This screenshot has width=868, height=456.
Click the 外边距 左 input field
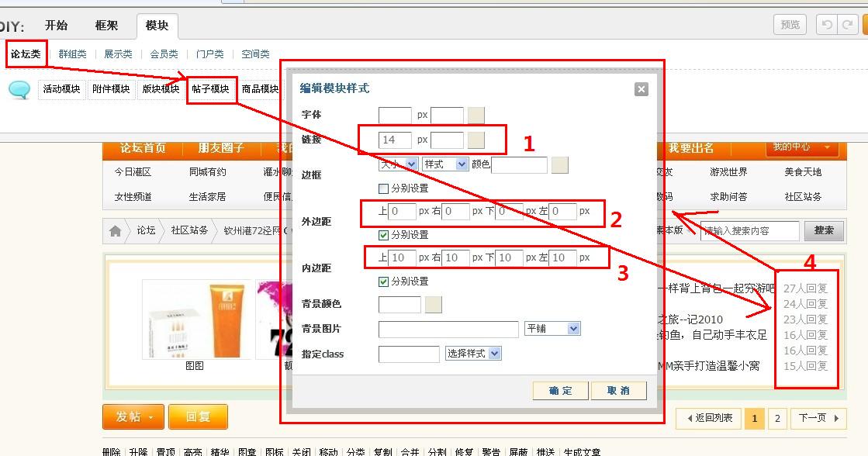click(562, 212)
